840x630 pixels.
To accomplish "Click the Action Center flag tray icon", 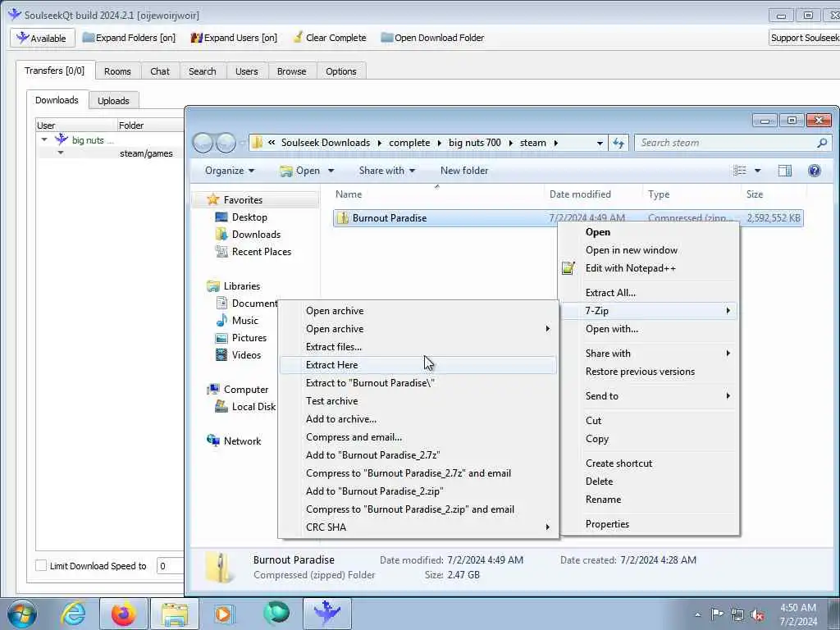I will click(x=717, y=614).
